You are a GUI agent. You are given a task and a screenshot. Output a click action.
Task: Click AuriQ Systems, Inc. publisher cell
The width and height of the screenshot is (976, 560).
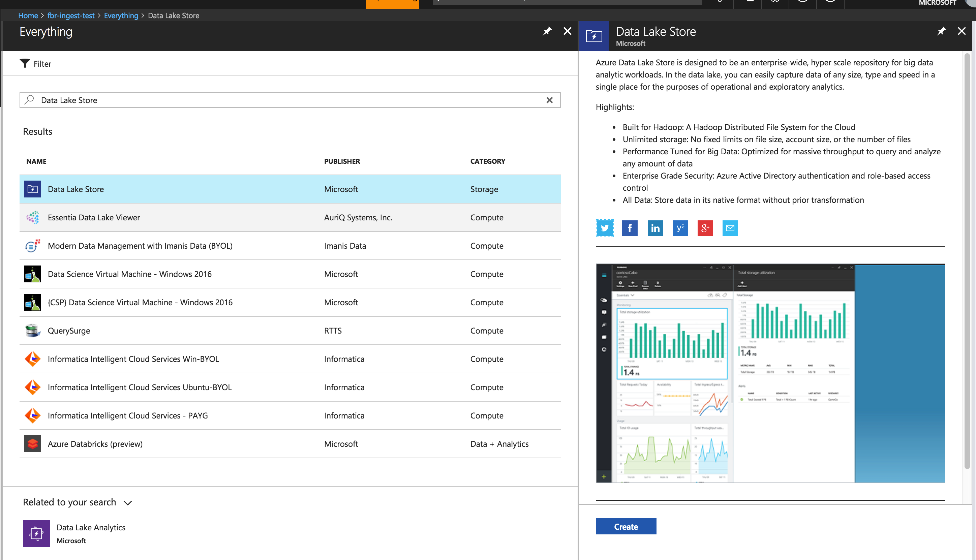358,217
